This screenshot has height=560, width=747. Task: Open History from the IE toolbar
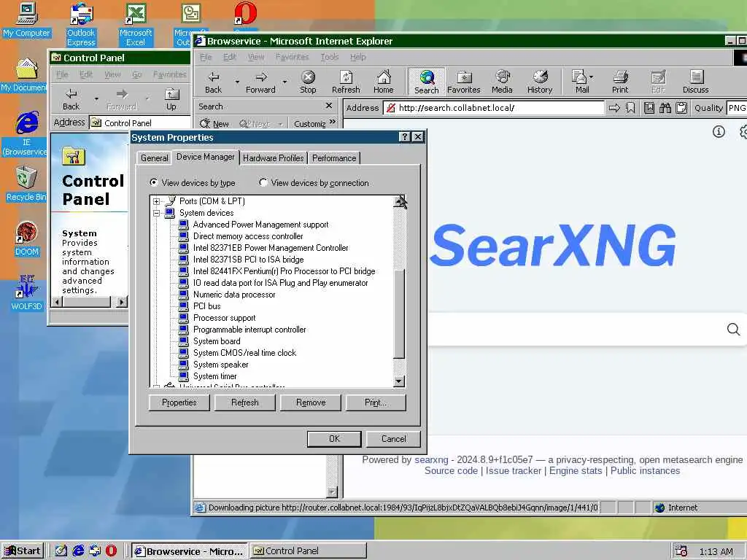540,82
